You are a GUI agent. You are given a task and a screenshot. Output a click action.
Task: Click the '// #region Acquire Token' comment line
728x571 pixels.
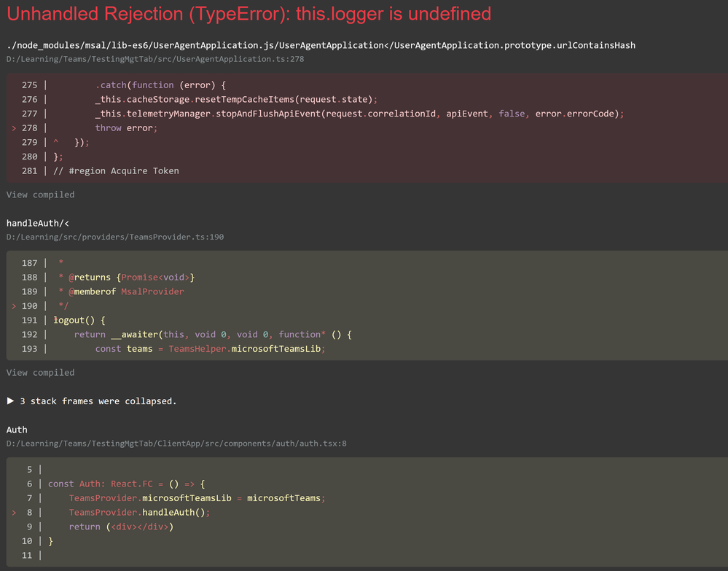(x=116, y=170)
